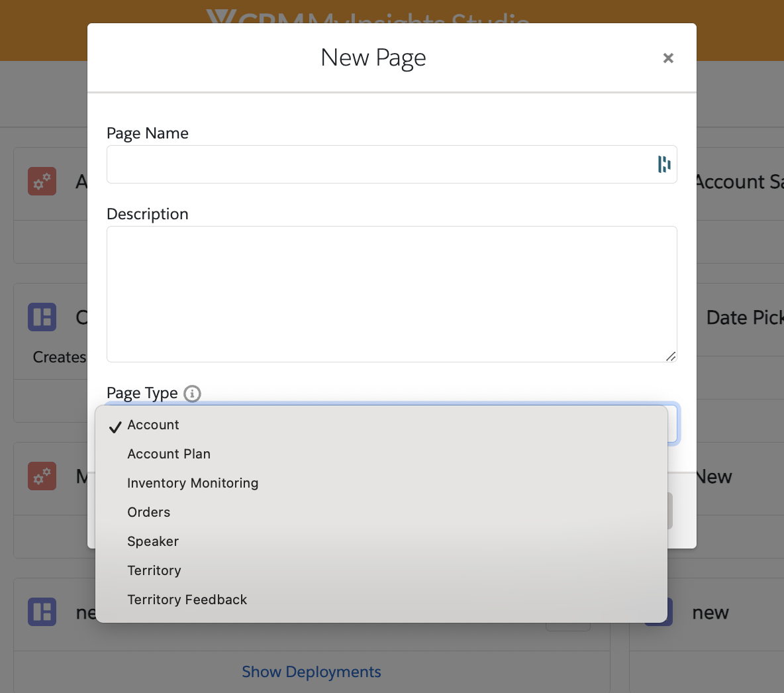Click the Page Type info icon

pos(192,394)
